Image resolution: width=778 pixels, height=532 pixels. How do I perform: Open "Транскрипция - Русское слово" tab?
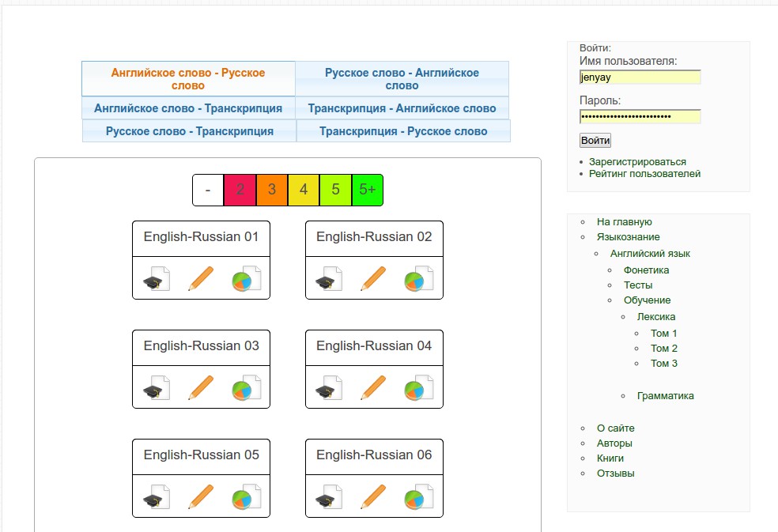[403, 131]
